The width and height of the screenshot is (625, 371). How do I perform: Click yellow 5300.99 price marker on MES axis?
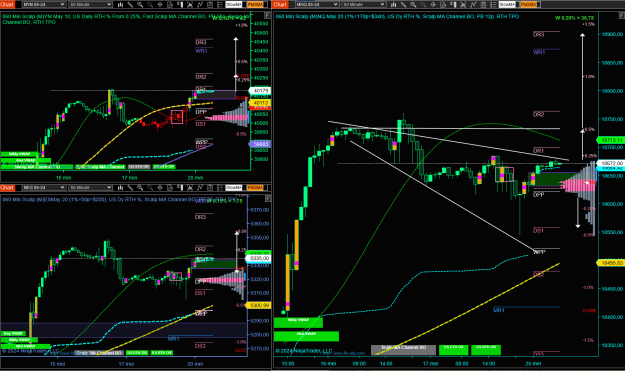[258, 305]
